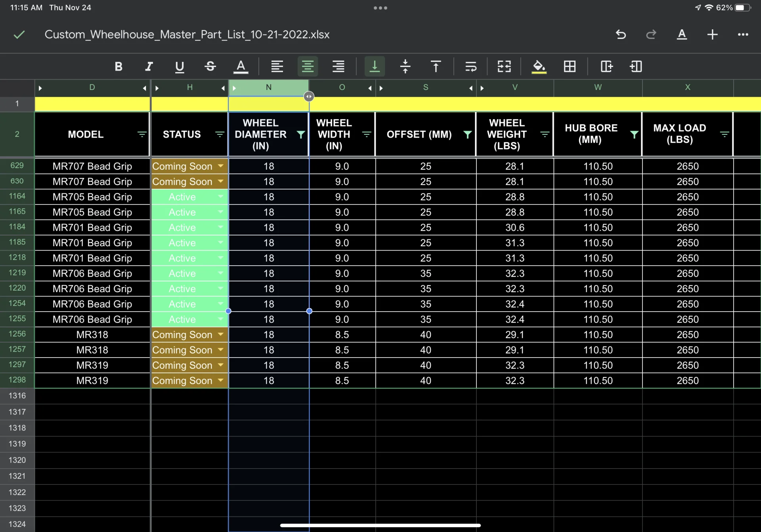Set vertical alignment to middle
Image resolution: width=761 pixels, height=532 pixels.
(405, 66)
